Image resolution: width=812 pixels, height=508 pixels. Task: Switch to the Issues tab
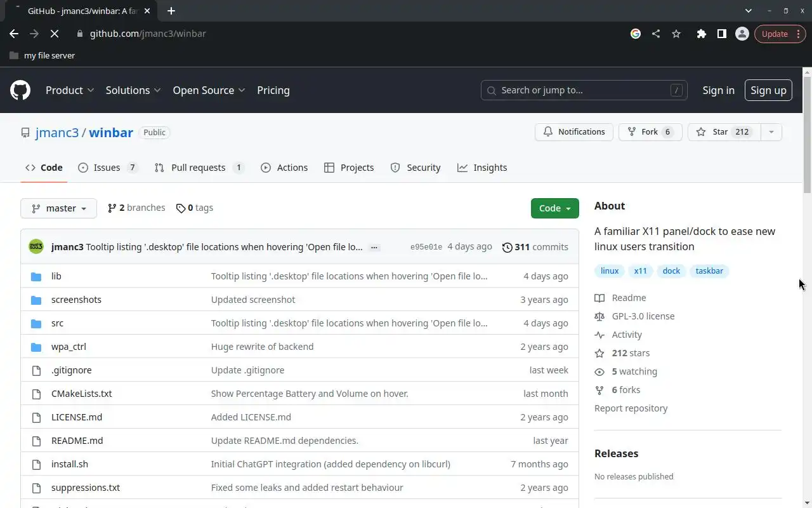108,168
